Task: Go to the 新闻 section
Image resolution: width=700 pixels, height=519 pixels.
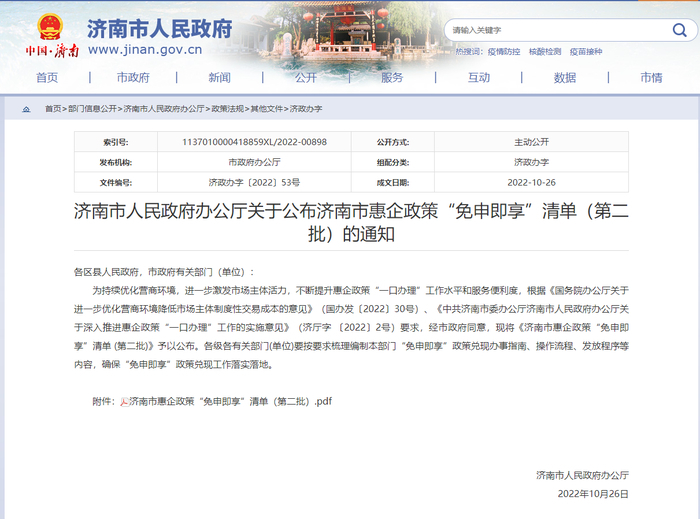Action: pos(219,78)
